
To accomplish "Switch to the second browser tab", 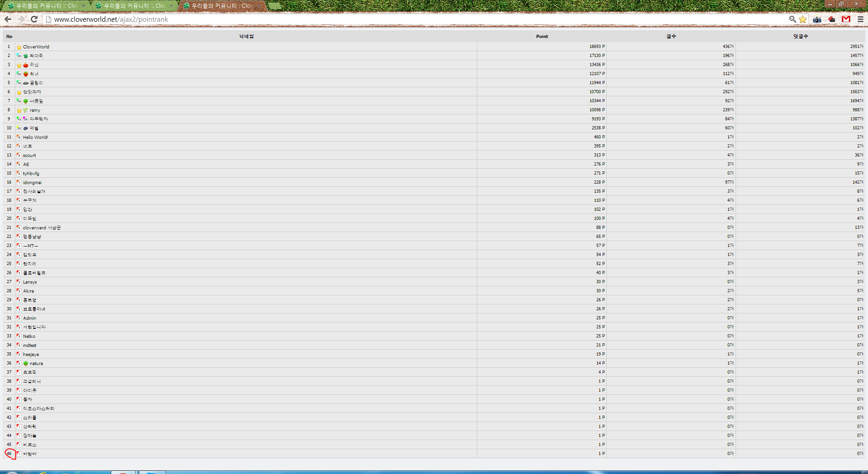I will 133,6.
